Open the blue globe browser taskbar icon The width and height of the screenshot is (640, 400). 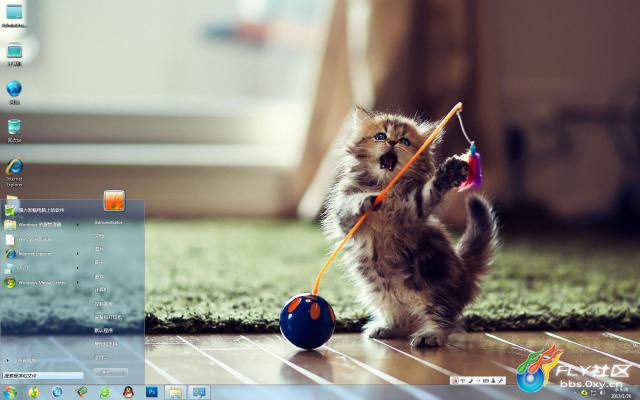tap(57, 392)
